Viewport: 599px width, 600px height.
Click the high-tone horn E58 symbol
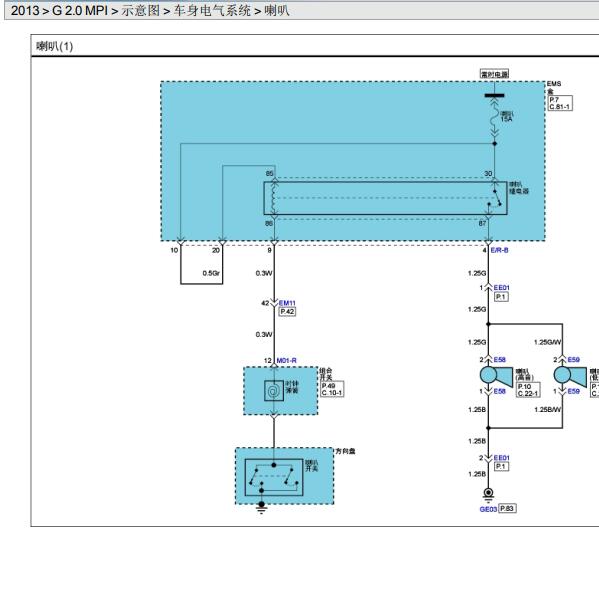tap(496, 375)
